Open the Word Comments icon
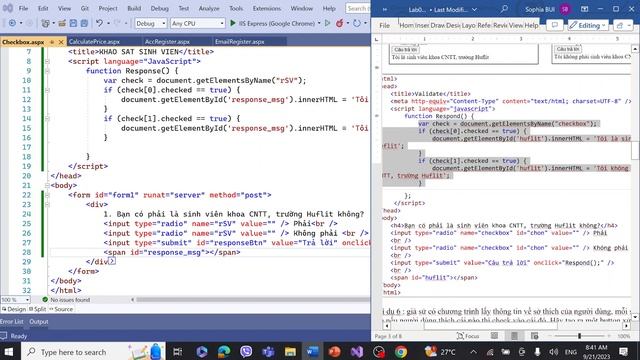Image resolution: width=640 pixels, height=360 pixels. pyautogui.click(x=554, y=25)
